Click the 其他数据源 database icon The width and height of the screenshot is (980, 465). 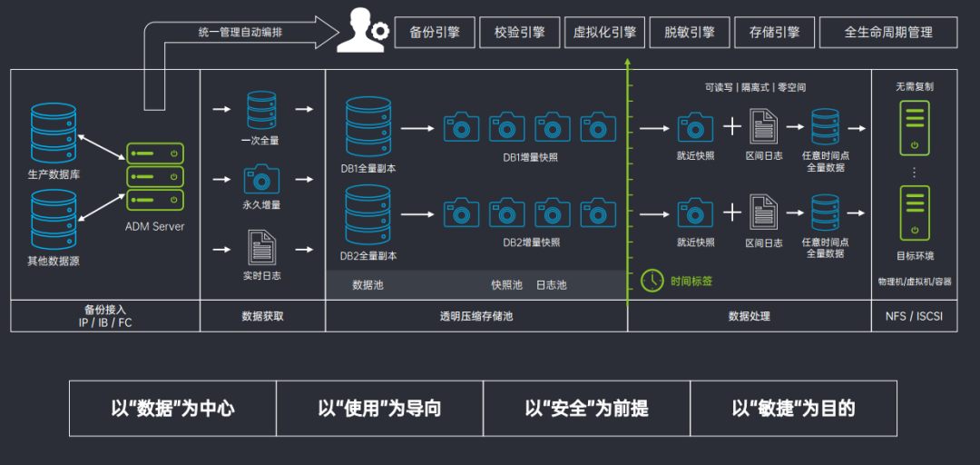pyautogui.click(x=54, y=220)
